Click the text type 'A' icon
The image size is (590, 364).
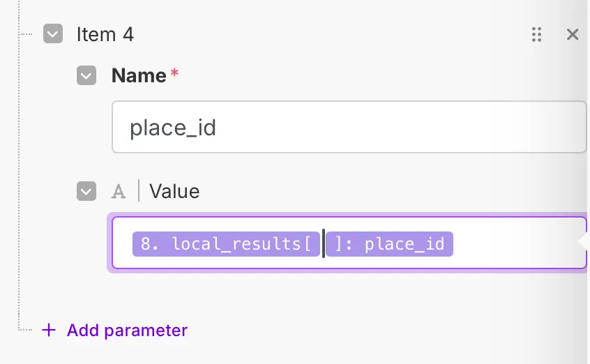tap(119, 191)
